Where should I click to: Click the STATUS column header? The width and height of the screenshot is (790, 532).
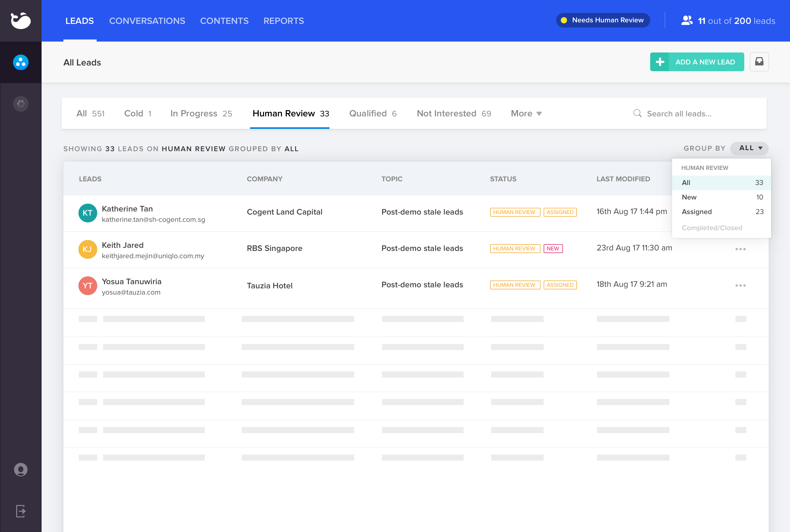pyautogui.click(x=503, y=179)
